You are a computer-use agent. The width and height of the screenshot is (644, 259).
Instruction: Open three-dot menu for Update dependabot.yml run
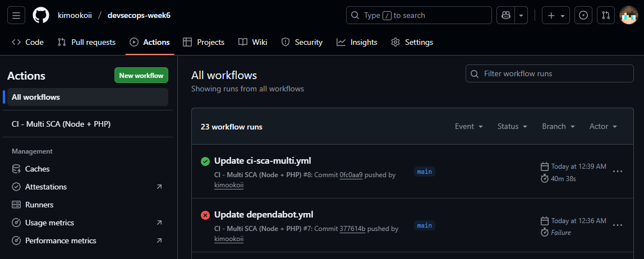[x=618, y=225]
